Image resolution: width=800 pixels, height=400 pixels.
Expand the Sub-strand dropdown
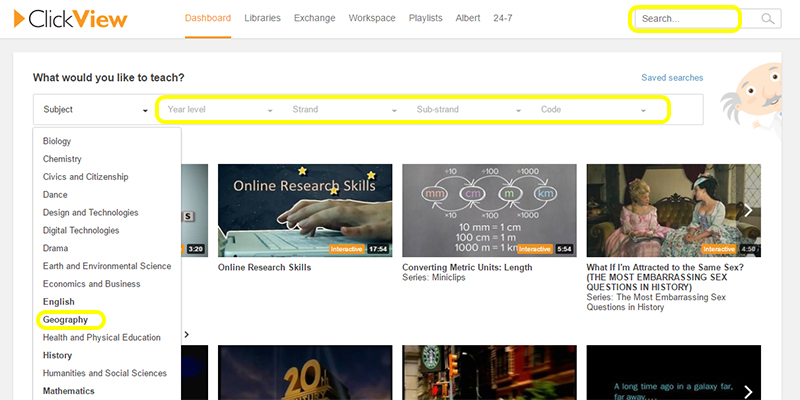(468, 110)
